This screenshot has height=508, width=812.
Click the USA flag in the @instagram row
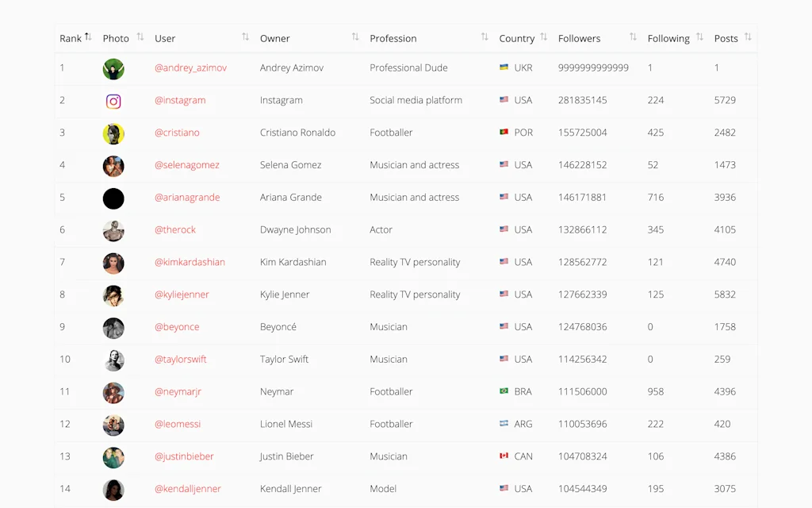pyautogui.click(x=504, y=101)
